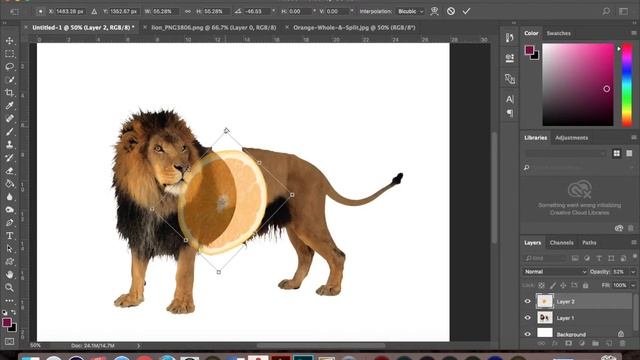Open the Opacity slider dropdown arrow
The image size is (640, 360).
[x=633, y=272]
